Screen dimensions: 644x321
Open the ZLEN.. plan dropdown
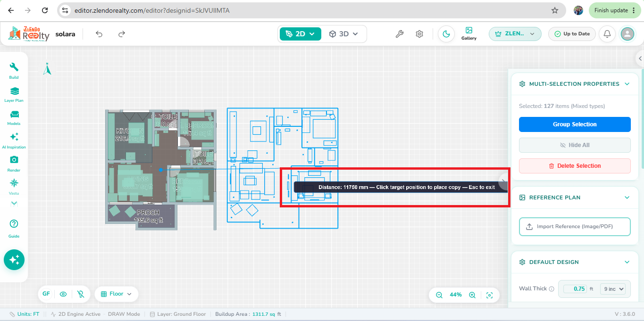point(515,34)
